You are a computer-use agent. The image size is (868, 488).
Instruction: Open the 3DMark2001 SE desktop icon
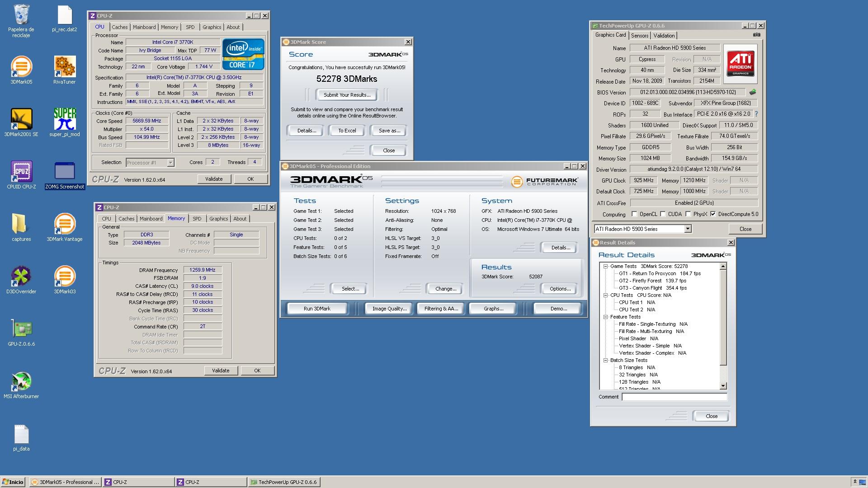[21, 122]
